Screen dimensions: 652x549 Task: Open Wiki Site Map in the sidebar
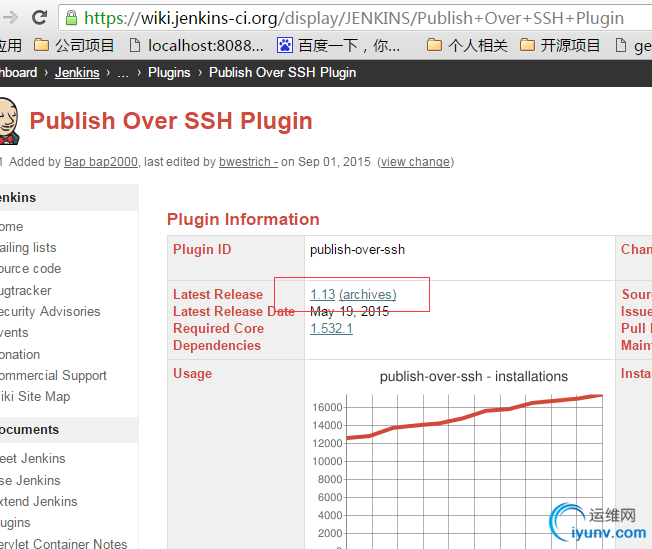point(35,396)
